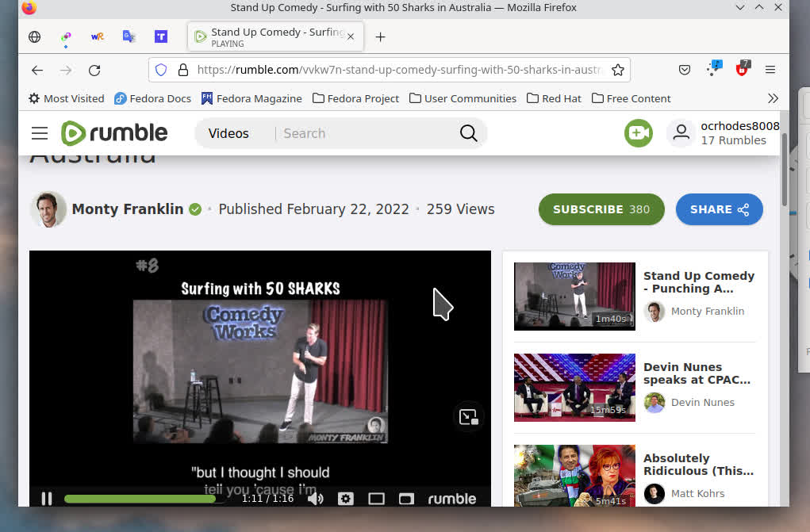The width and height of the screenshot is (810, 532).
Task: Switch to the blue T pinned tab
Action: [161, 36]
